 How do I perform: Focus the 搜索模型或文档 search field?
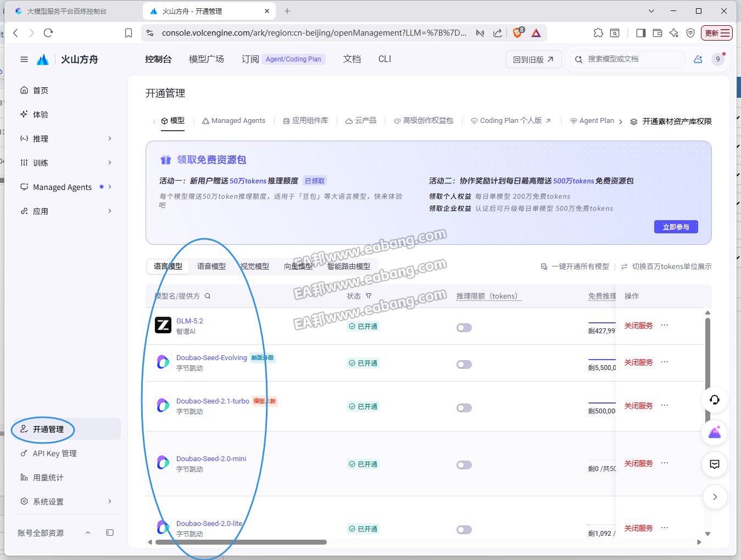(627, 59)
